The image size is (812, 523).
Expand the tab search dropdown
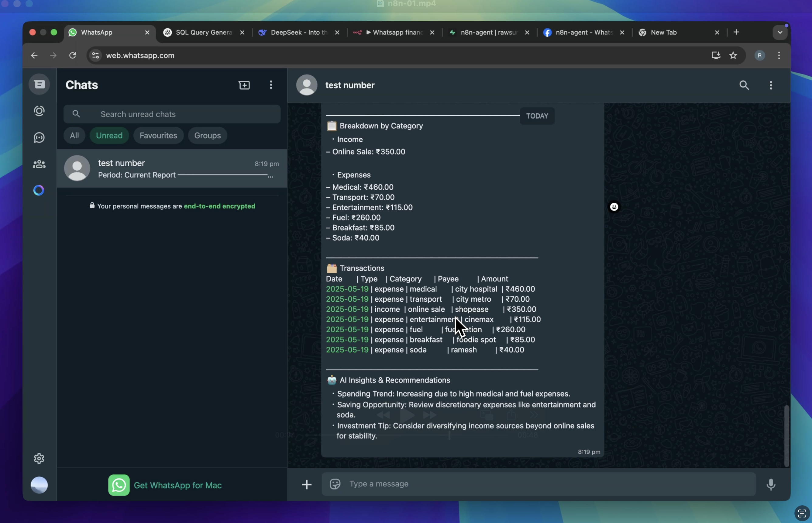point(780,33)
